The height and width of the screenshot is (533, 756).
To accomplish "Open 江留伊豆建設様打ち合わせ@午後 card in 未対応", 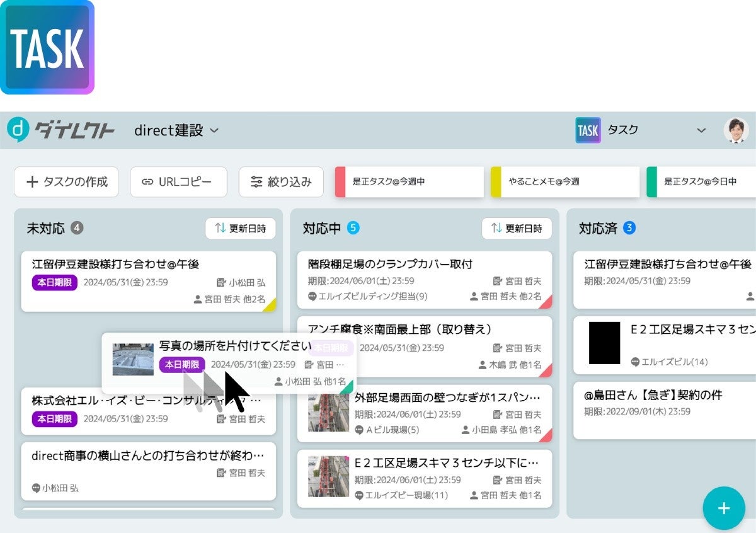I will click(x=149, y=281).
